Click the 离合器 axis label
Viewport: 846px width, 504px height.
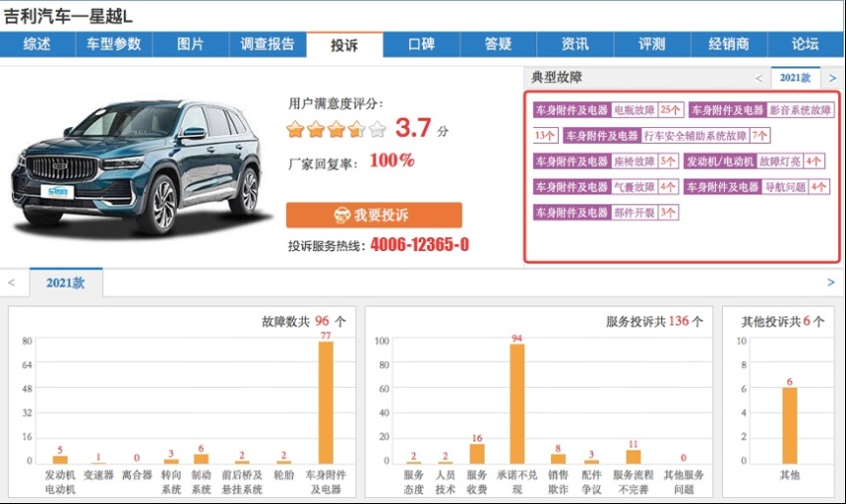click(137, 475)
